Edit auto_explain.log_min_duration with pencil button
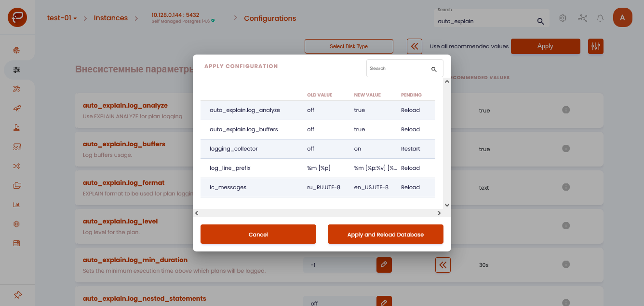The height and width of the screenshot is (306, 644). [x=384, y=264]
